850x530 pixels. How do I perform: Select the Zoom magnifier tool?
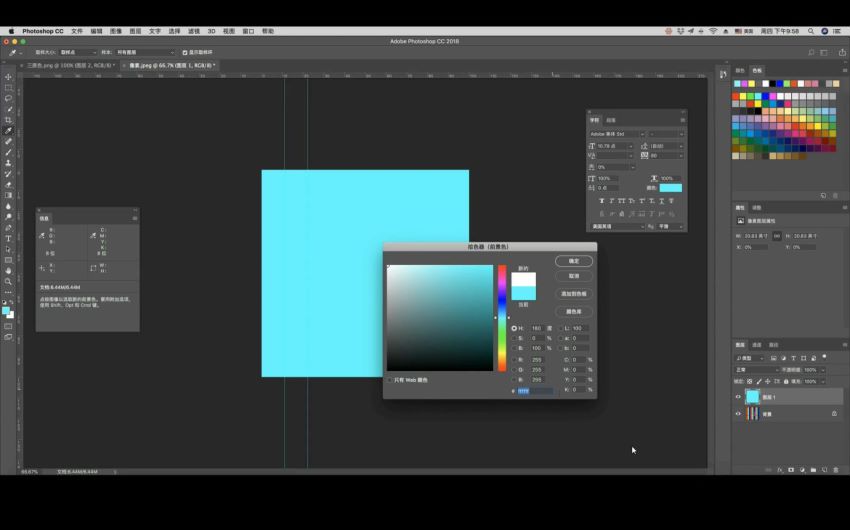8,281
